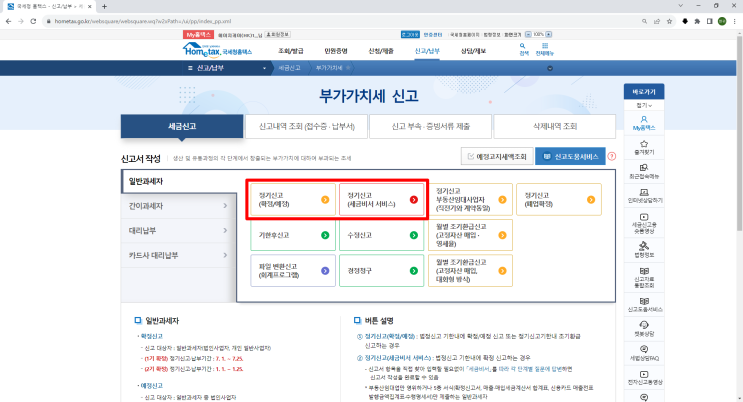Click 월별 조기환급신고 대화형 방식 button
This screenshot has width=743, height=402.
point(470,271)
